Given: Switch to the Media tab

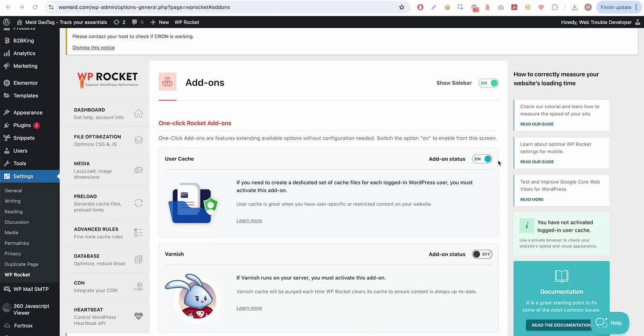Looking at the screenshot, I should [108, 170].
